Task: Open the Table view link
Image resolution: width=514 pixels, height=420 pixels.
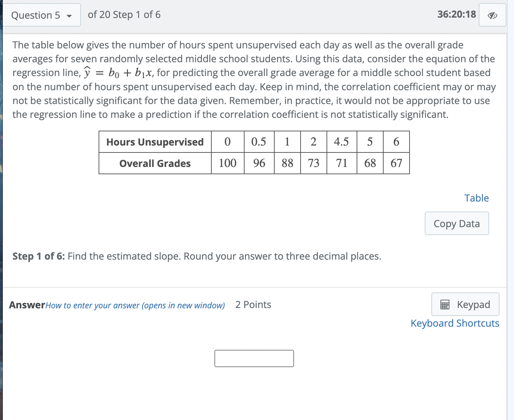Action: tap(477, 198)
